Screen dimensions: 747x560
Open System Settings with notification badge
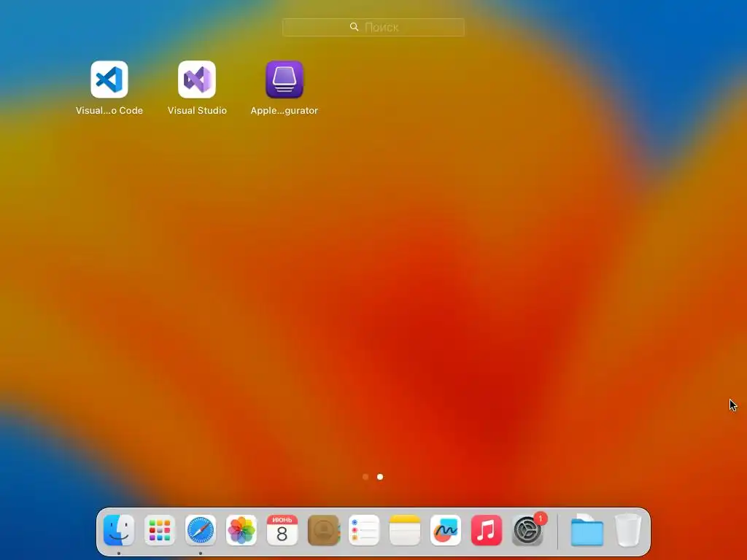(x=527, y=530)
